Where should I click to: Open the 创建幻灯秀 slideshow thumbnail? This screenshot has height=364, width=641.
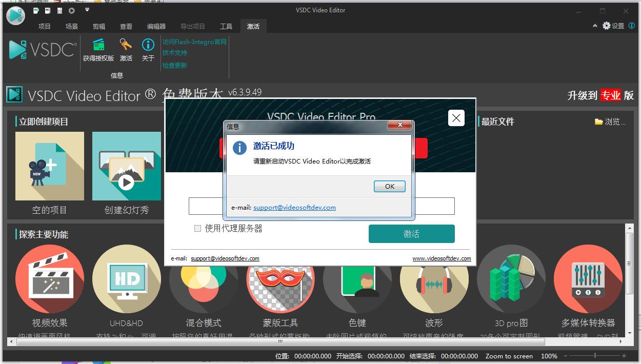(126, 166)
